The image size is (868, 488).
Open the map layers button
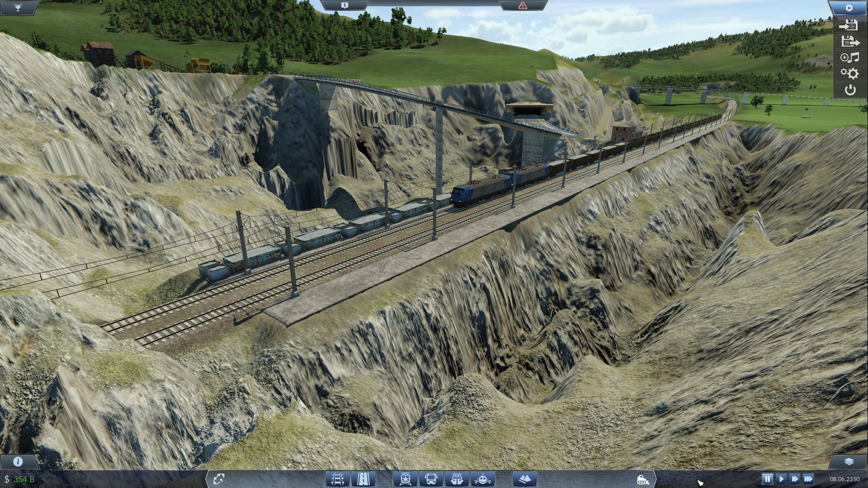[x=849, y=461]
